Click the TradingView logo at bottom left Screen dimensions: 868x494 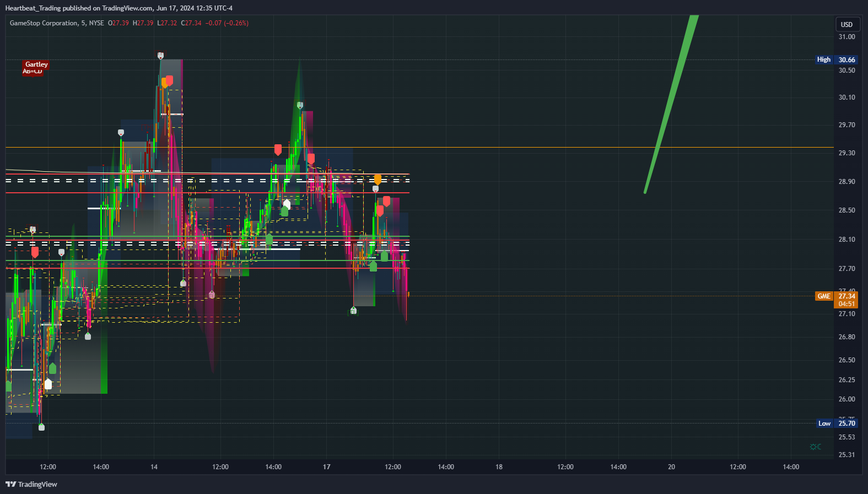(x=31, y=484)
